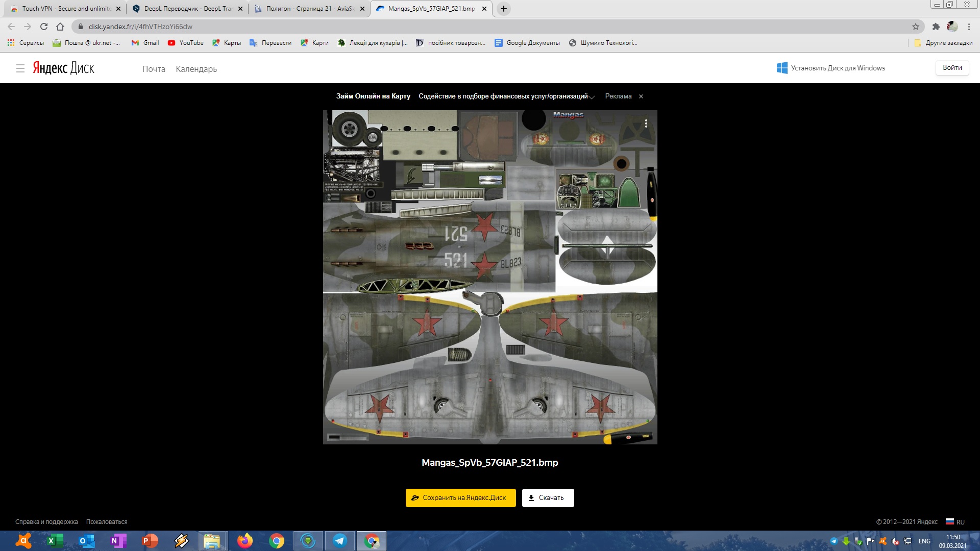Image resolution: width=980 pixels, height=551 pixels.
Task: Open Справка и поддержка link
Action: coord(46,522)
